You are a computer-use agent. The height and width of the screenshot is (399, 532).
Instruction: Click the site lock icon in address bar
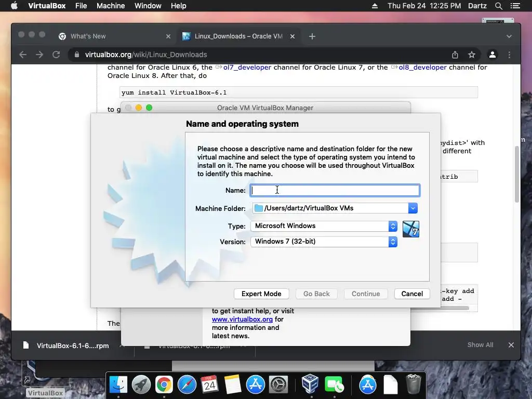point(77,55)
